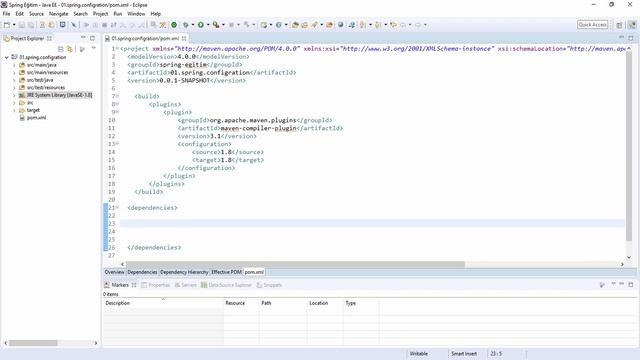Collapse the dependencies fold marker on line 21

(x=118, y=207)
